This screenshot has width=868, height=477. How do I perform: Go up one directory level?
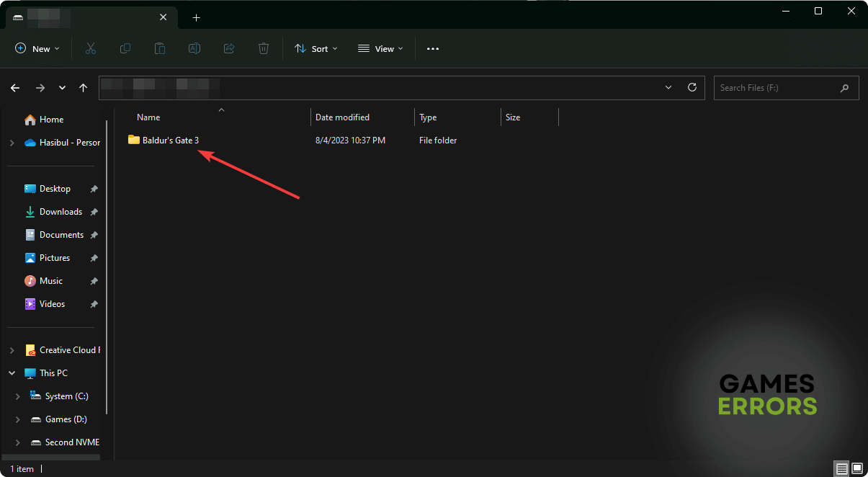click(84, 88)
